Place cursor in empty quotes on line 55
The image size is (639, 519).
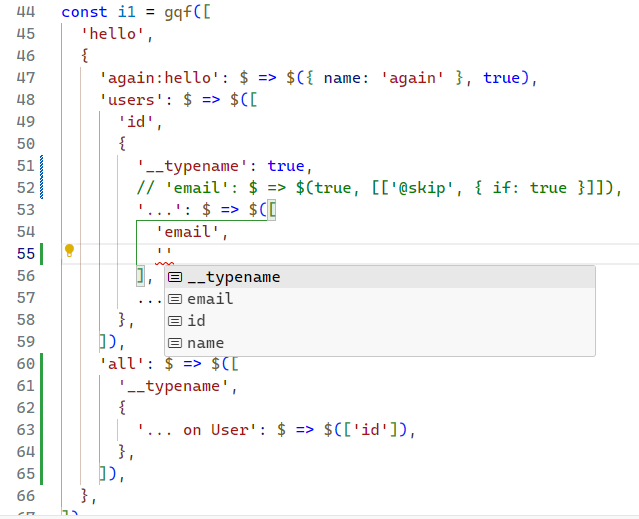point(165,254)
